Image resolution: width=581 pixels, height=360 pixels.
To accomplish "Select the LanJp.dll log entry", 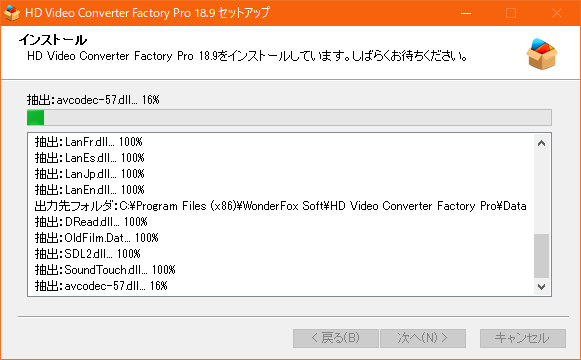I will (89, 174).
